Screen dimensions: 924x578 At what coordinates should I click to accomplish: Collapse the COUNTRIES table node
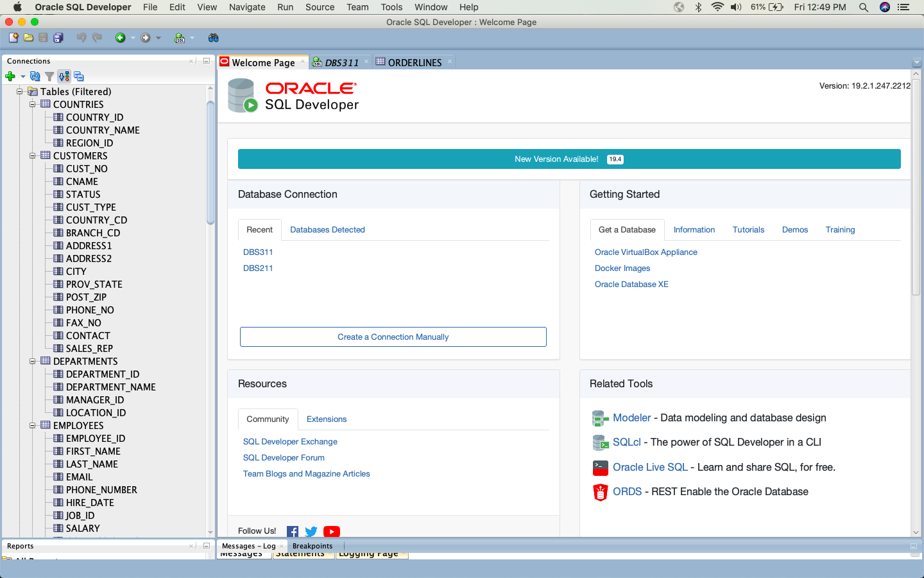(33, 104)
